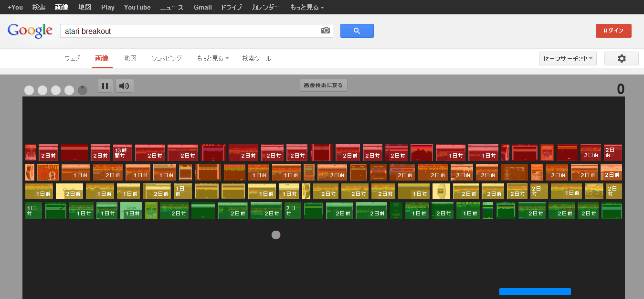Click the Google logo

30,31
